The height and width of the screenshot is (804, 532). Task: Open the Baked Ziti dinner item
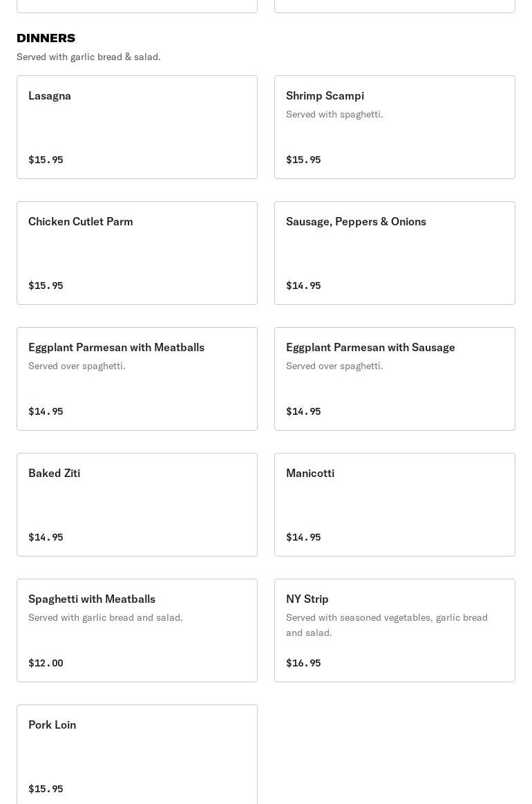pos(137,505)
